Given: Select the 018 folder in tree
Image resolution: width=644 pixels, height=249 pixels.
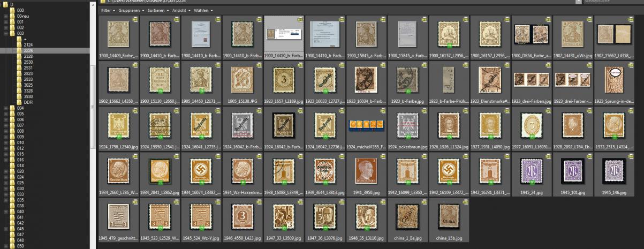Looking at the screenshot, I should coord(16,165).
